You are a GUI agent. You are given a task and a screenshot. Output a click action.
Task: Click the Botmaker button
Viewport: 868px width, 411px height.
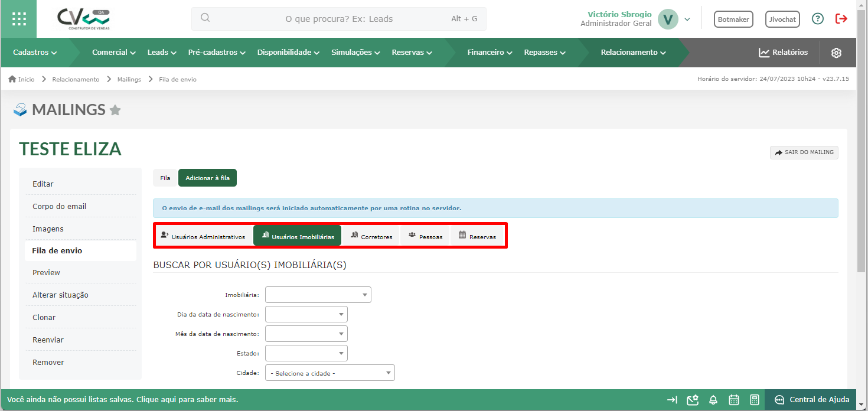733,19
